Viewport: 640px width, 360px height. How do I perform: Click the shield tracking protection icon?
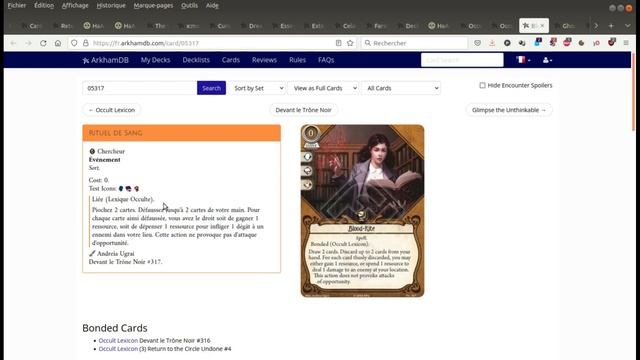pos(74,43)
